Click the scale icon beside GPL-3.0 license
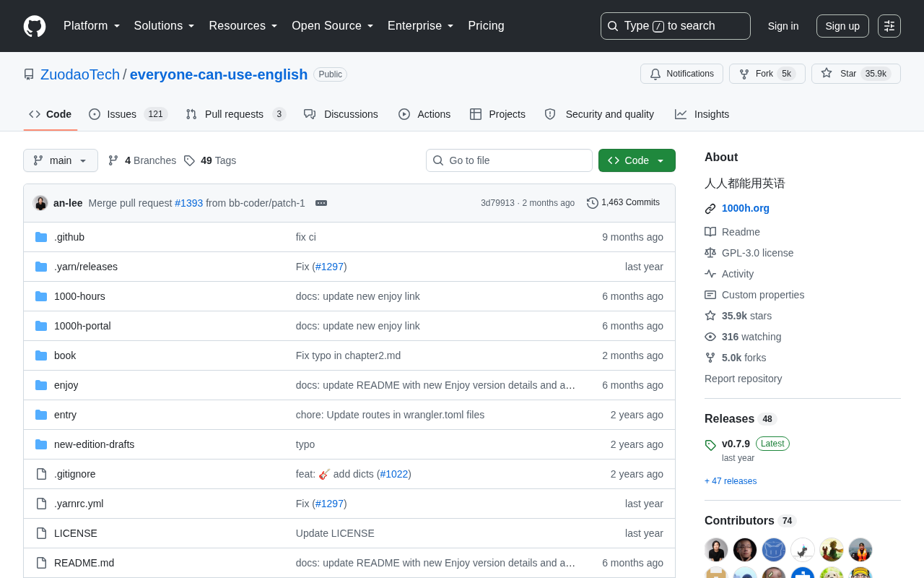The height and width of the screenshot is (578, 924). (710, 253)
